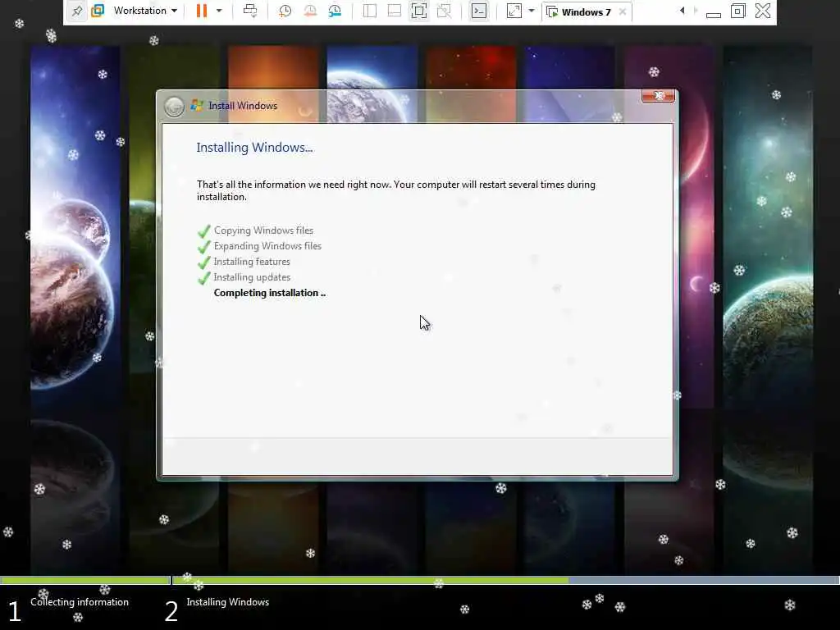The image size is (840, 630).
Task: Toggle the thumbnail bar panel icon
Action: 395,11
